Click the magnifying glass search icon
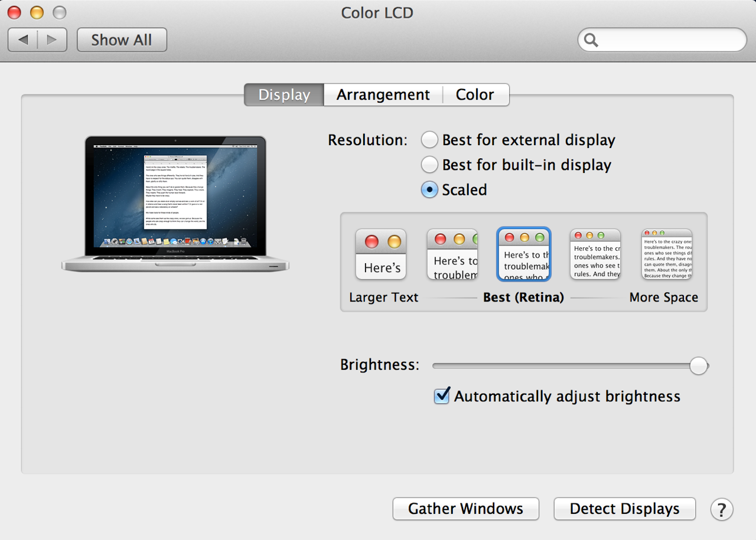Screen dimensions: 756x540 coord(591,40)
